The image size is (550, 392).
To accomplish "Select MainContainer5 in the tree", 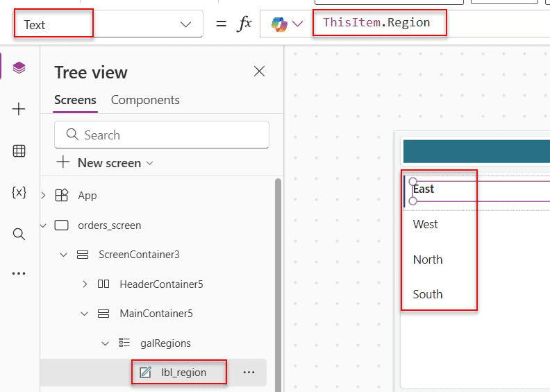I will pos(156,313).
